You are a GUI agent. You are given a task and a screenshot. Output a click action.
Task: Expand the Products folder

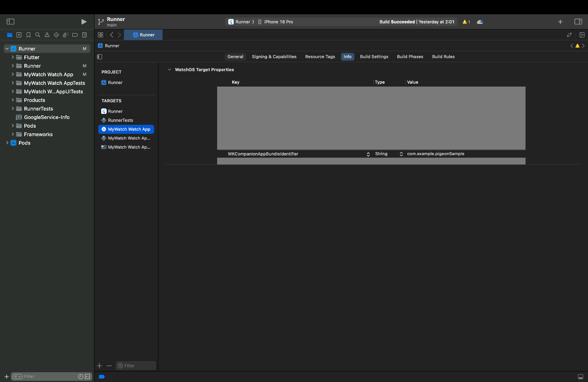13,100
